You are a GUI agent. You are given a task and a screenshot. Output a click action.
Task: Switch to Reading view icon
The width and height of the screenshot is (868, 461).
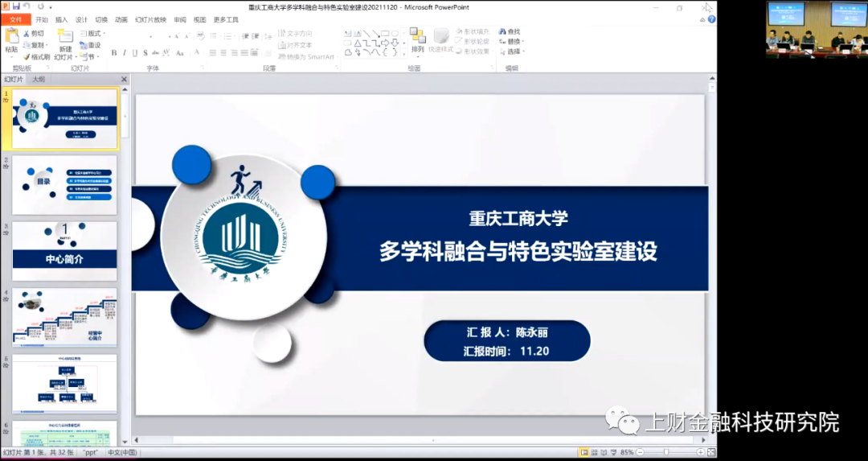604,453
